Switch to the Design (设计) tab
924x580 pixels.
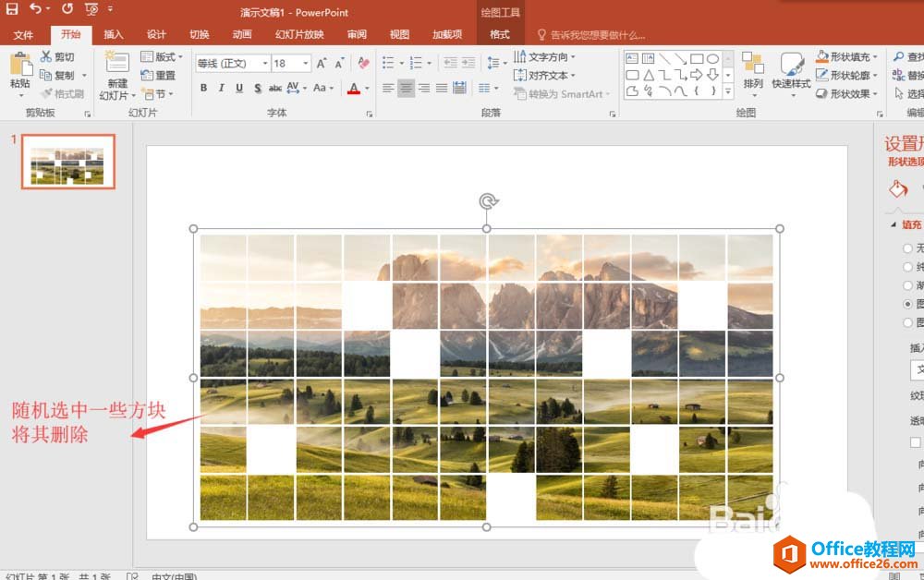156,34
